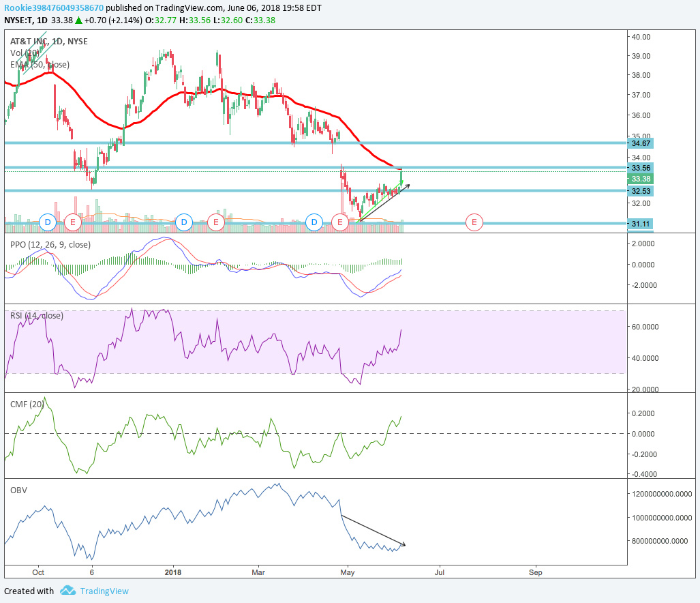Select the EMA (50, close) indicator label
The width and height of the screenshot is (700, 603).
40,64
